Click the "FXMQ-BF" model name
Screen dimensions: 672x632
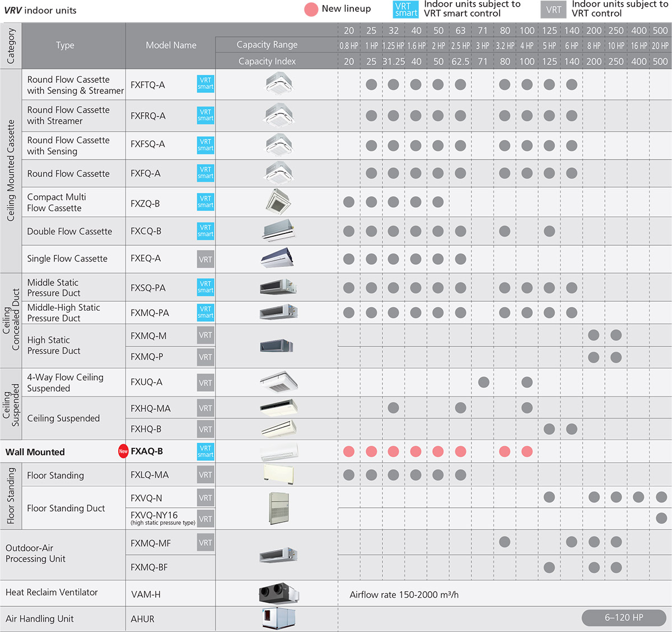[149, 567]
